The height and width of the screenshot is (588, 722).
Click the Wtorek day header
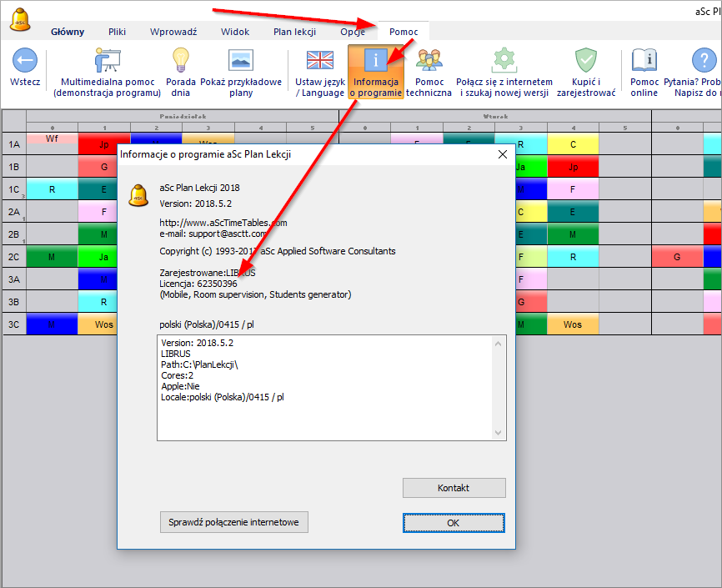coord(495,117)
